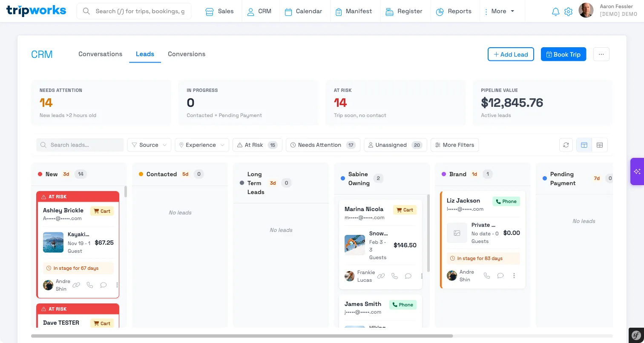The height and width of the screenshot is (343, 644).
Task: Open more options on Liz Jackson card
Action: (514, 276)
